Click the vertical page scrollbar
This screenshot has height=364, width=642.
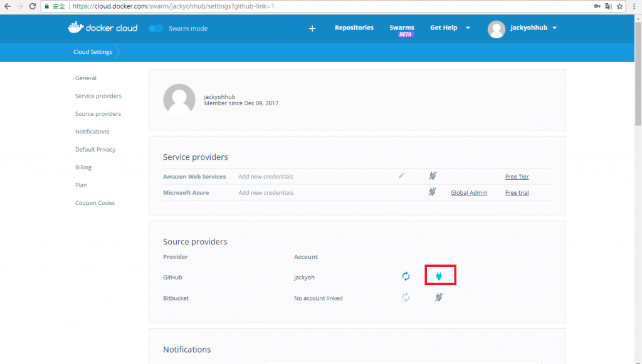point(638,74)
